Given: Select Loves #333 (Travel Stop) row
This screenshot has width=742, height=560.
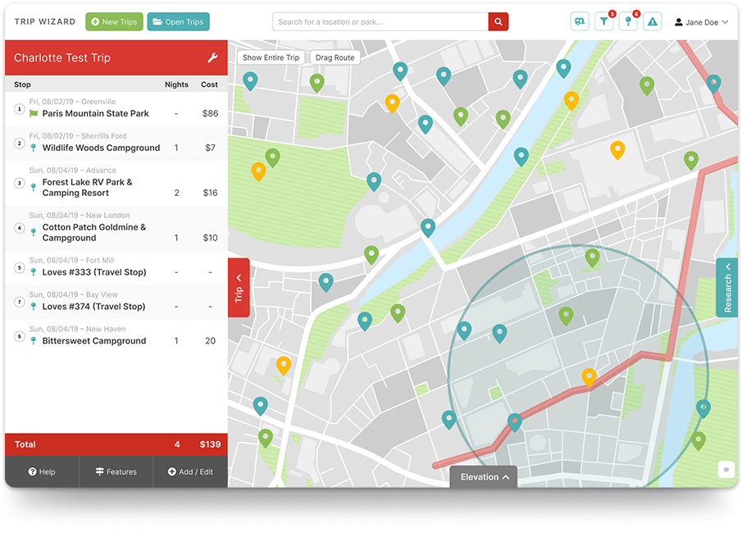Looking at the screenshot, I should (x=116, y=268).
